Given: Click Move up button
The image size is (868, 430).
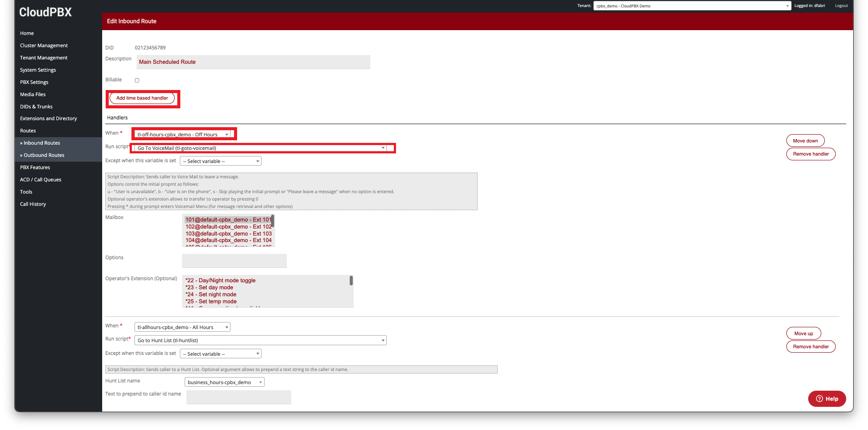Looking at the screenshot, I should tap(803, 333).
